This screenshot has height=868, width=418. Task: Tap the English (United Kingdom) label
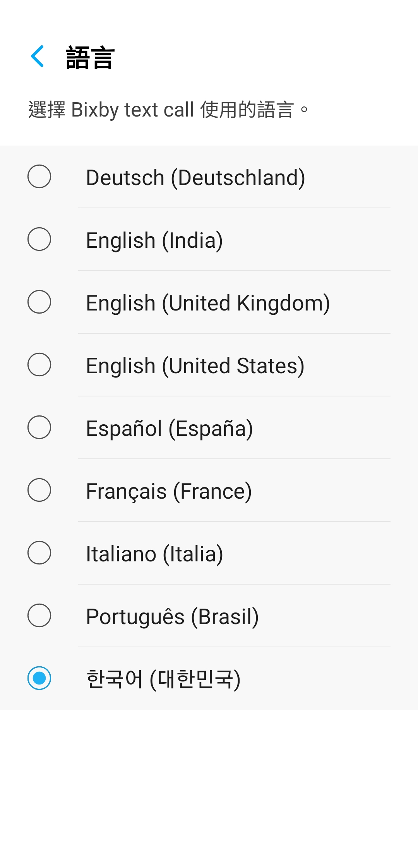(x=208, y=303)
